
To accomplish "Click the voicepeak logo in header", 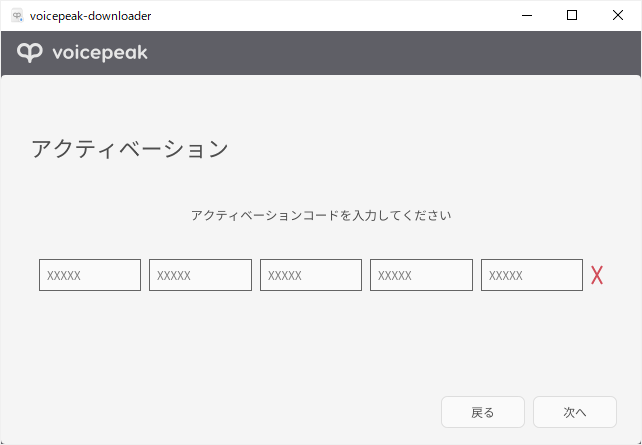I will point(82,53).
